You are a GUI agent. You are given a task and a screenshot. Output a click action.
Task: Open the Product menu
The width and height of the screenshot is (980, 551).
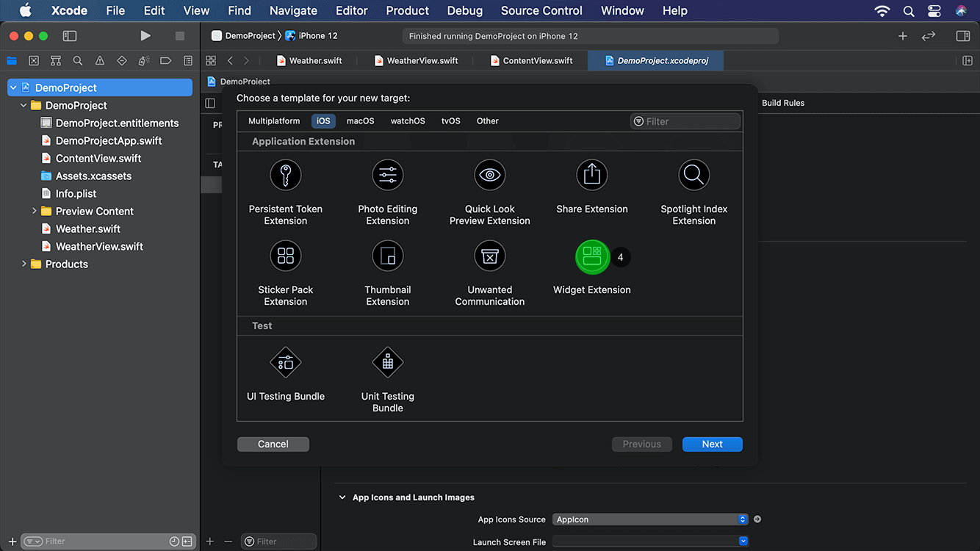click(x=407, y=10)
